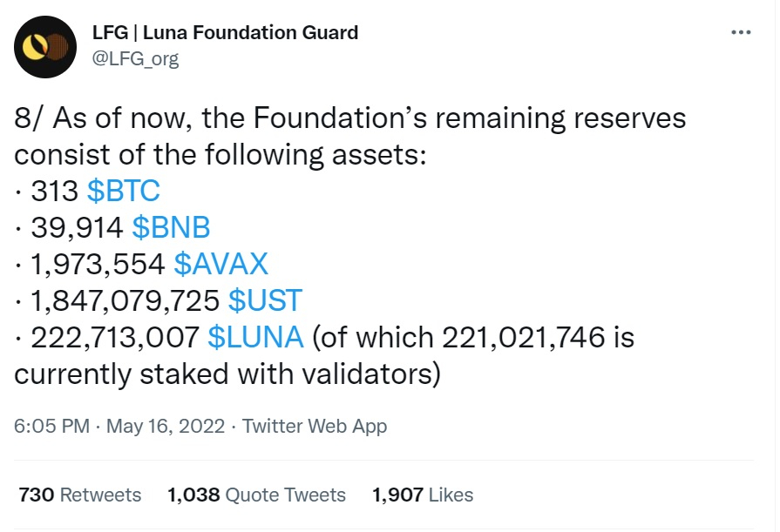Open the $BTC cashtag
Screen dimensions: 780x532
pyautogui.click(x=123, y=191)
